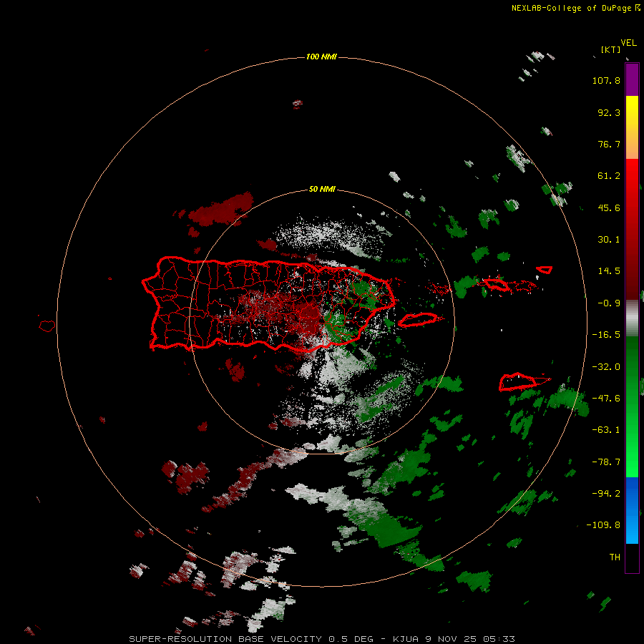Click the -109.8 scale value

point(603,525)
